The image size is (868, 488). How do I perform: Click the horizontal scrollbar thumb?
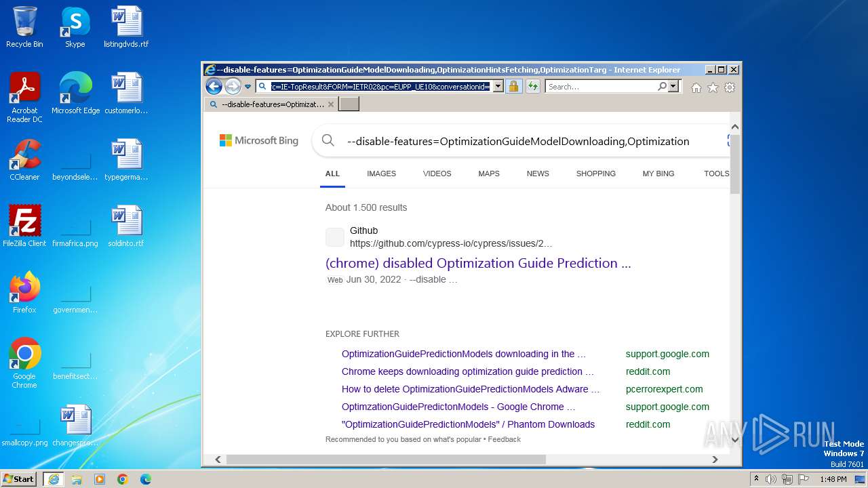[x=386, y=460]
